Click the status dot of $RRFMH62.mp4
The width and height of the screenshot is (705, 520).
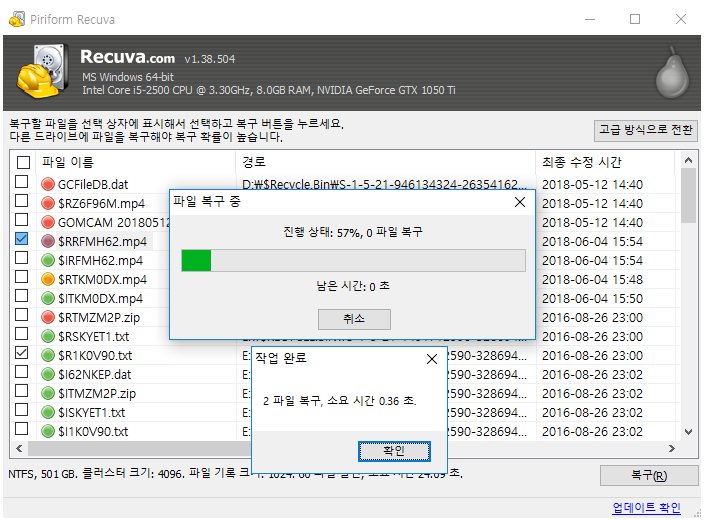click(48, 241)
